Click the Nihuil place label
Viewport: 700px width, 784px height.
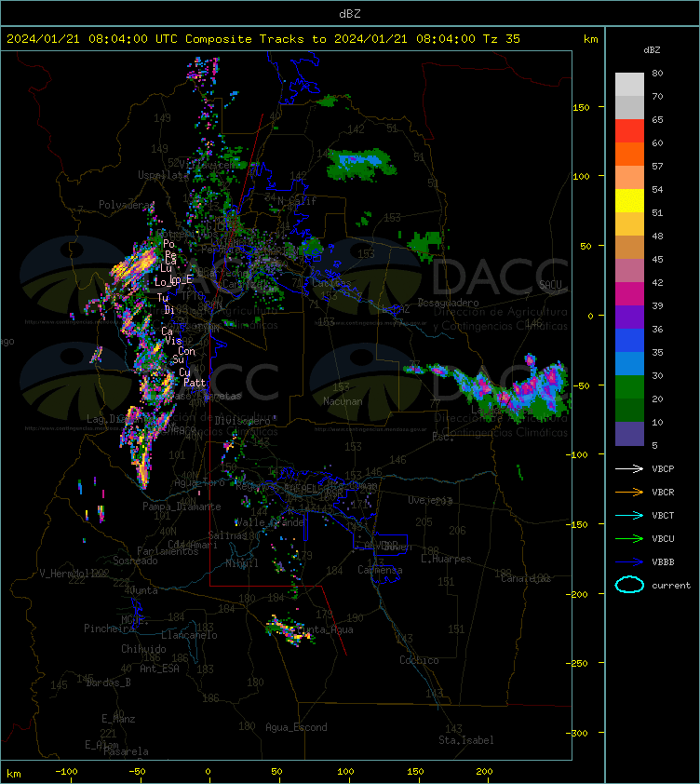point(241,563)
